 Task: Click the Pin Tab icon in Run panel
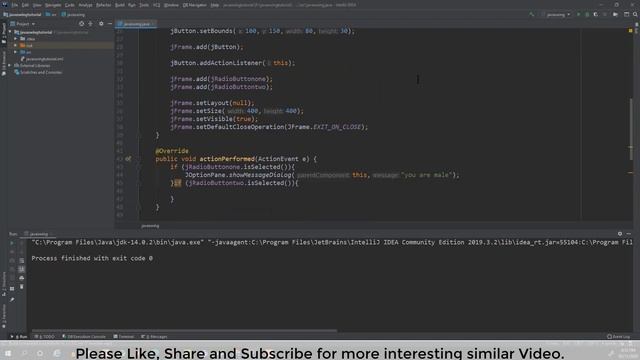[12, 300]
